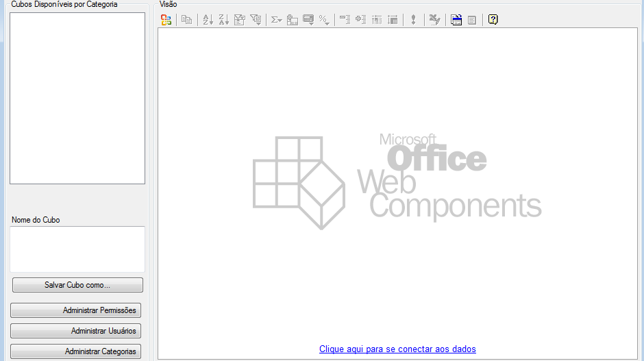
Task: Open the Show Top/Bottom Items dropdown
Action: pos(256,20)
